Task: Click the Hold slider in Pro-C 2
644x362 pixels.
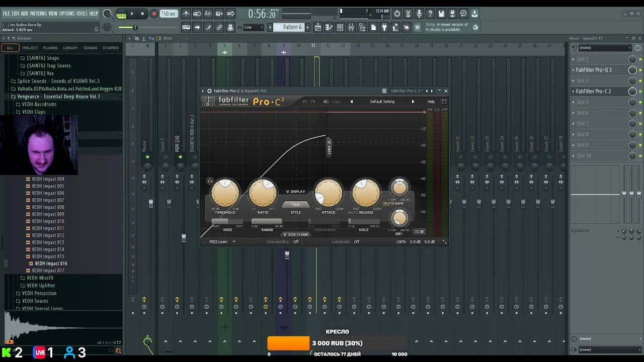Action: coord(364,221)
